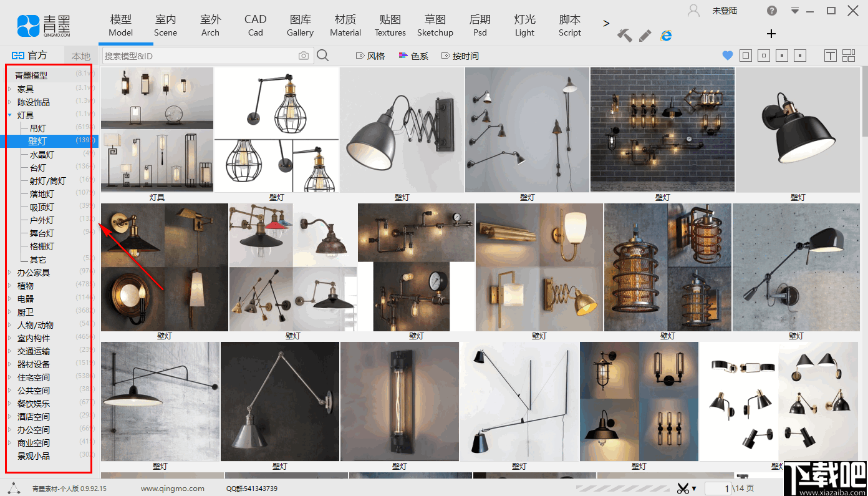Switch to the smallest thumbnail size icon
Image resolution: width=868 pixels, height=496 pixels.
(800, 56)
